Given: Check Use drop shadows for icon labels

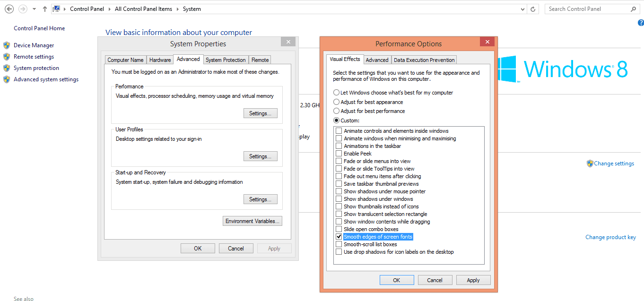Looking at the screenshot, I should coord(339,252).
